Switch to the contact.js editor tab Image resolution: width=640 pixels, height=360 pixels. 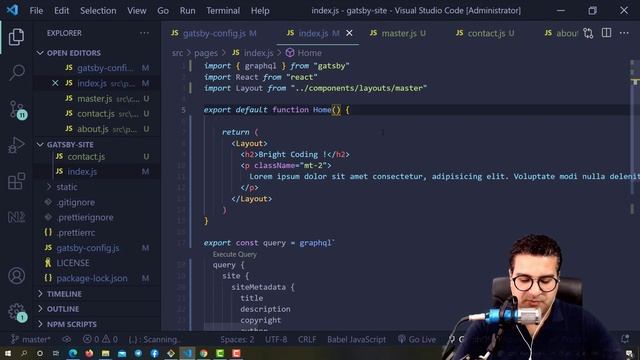485,33
